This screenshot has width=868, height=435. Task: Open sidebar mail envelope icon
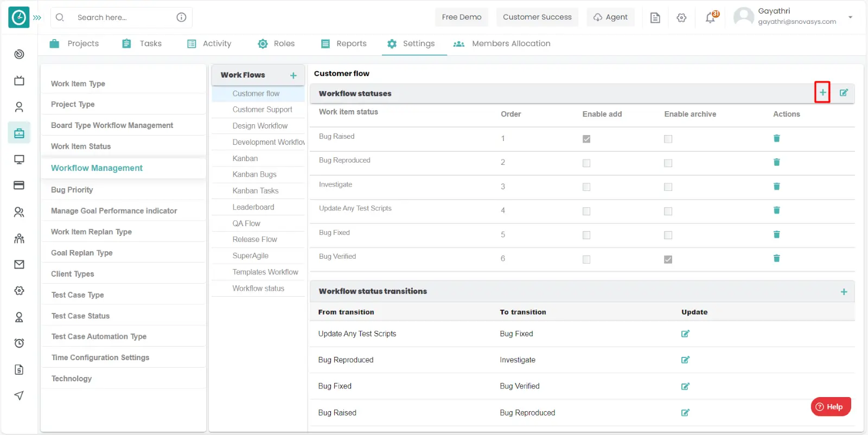point(19,265)
